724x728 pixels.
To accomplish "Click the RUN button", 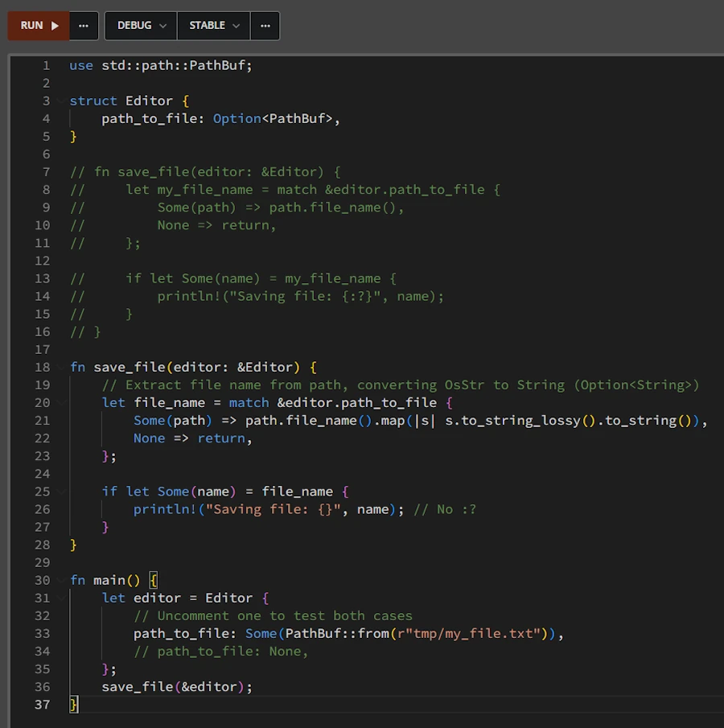I will (38, 26).
